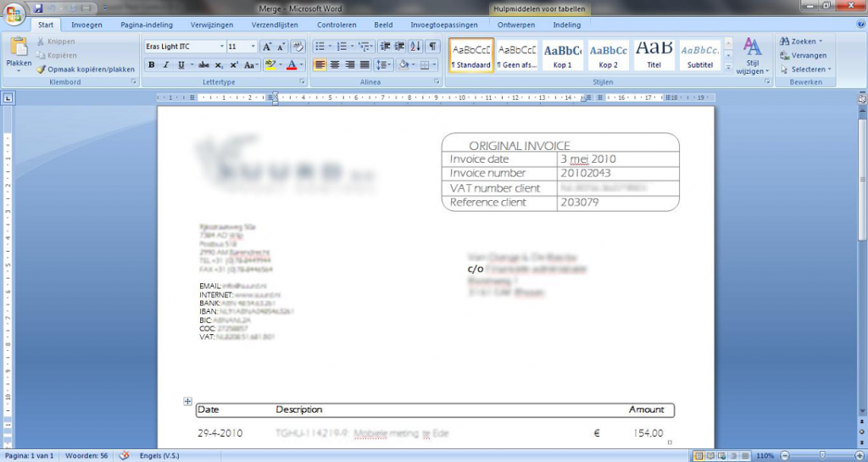Click the Invoice number value 20102043

click(586, 173)
